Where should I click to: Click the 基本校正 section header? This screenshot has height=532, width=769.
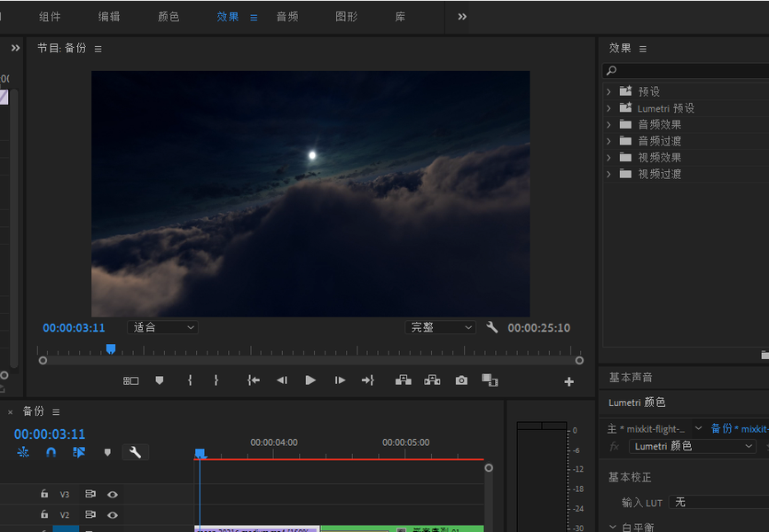(x=630, y=477)
